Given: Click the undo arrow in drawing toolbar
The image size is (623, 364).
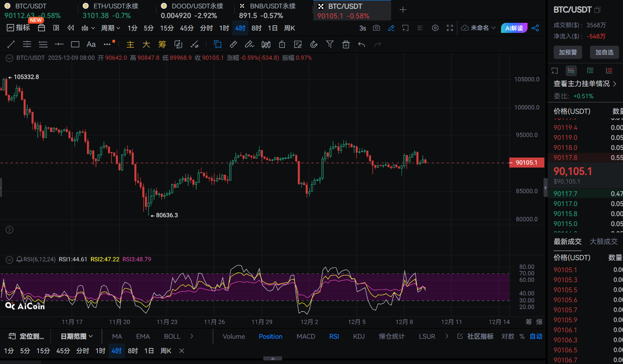Looking at the screenshot, I should coord(361,44).
